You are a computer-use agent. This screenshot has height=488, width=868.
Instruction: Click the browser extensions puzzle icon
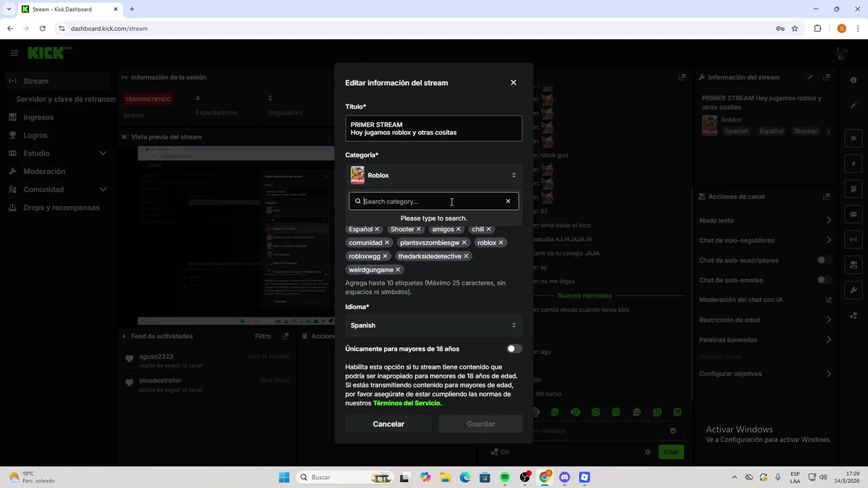[x=817, y=28]
